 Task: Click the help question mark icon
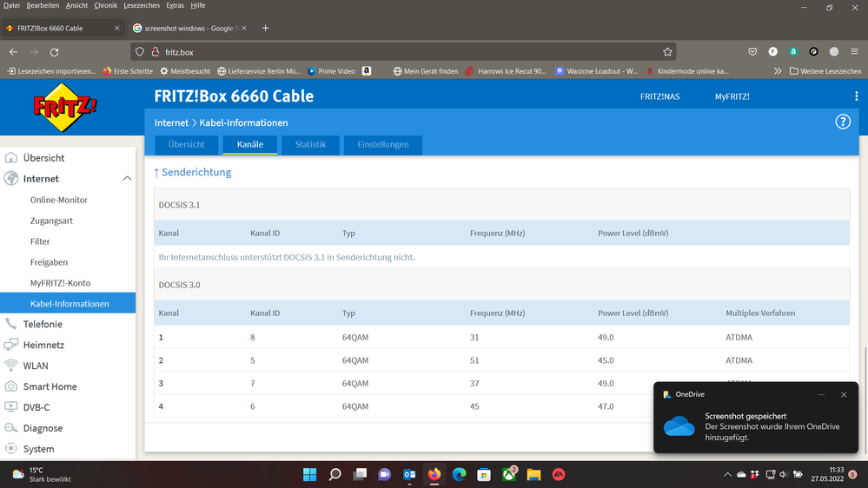coord(842,122)
